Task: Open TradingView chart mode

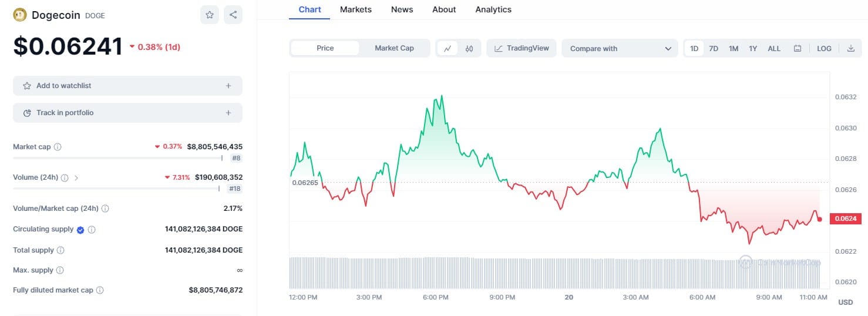Action: coord(522,48)
